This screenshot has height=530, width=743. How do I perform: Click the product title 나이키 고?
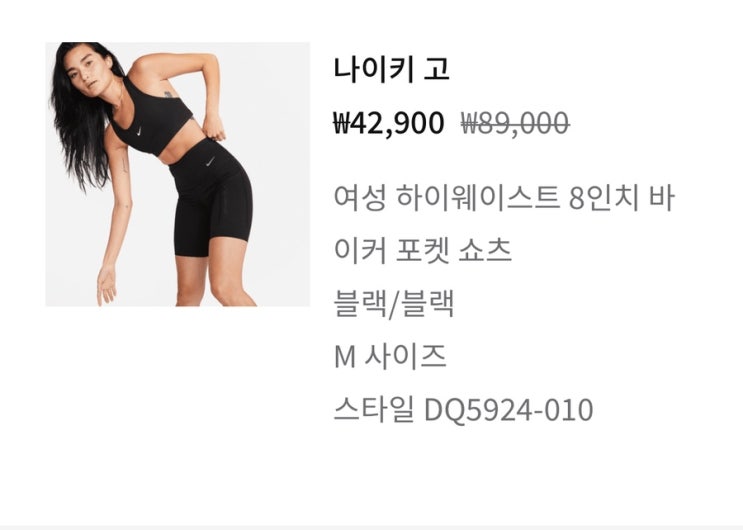click(x=391, y=69)
